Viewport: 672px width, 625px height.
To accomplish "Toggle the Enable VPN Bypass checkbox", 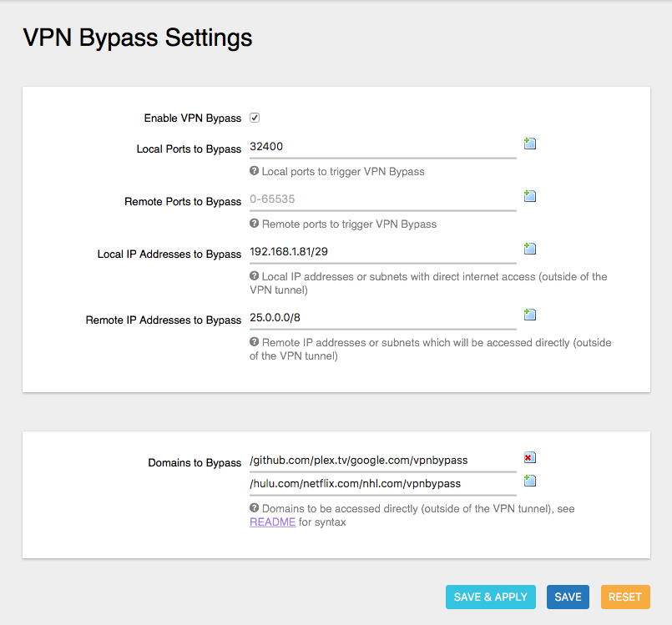I will [x=255, y=118].
